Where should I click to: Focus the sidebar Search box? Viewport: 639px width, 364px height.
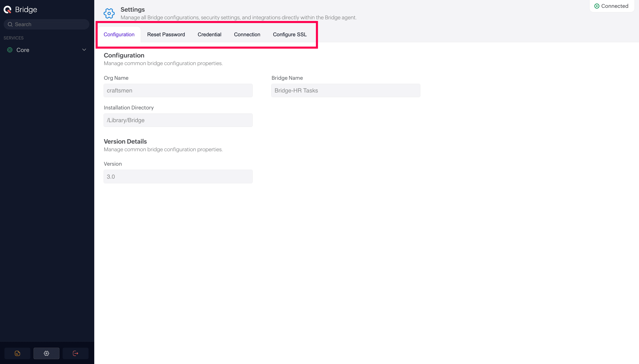(50, 24)
